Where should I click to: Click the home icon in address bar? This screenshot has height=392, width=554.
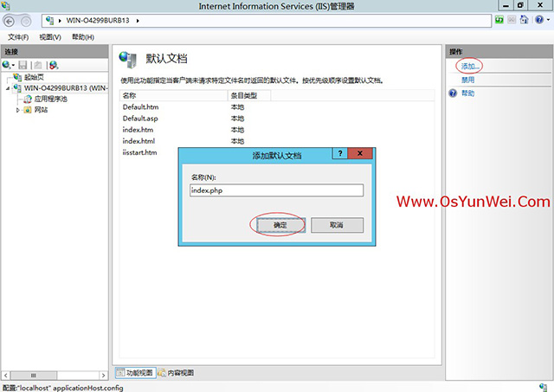(x=525, y=20)
